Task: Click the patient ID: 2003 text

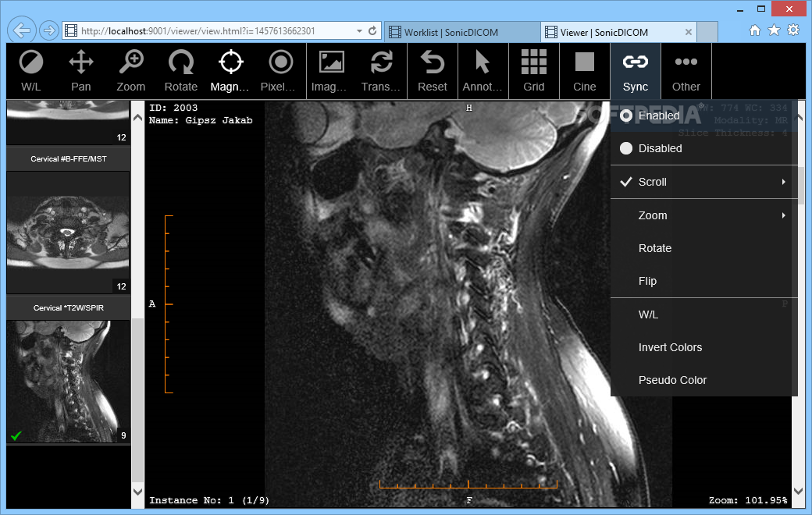Action: (173, 108)
